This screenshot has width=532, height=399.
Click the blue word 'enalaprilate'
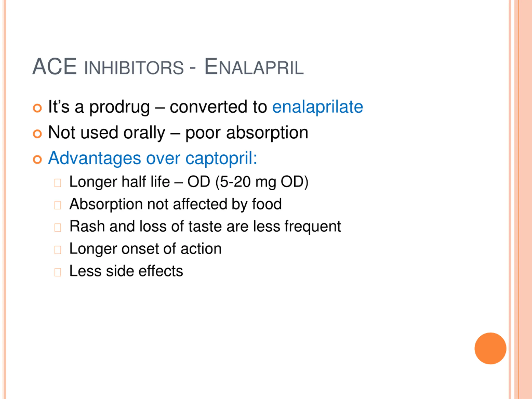click(318, 107)
